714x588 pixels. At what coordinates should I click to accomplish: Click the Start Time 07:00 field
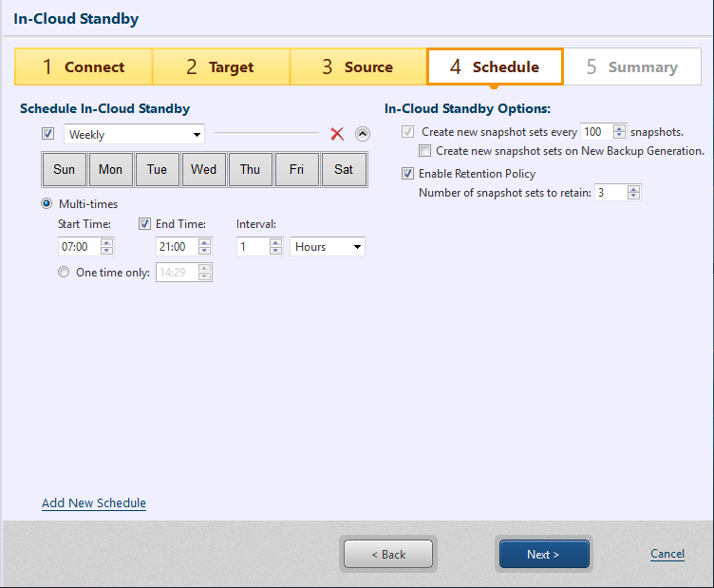[x=78, y=247]
